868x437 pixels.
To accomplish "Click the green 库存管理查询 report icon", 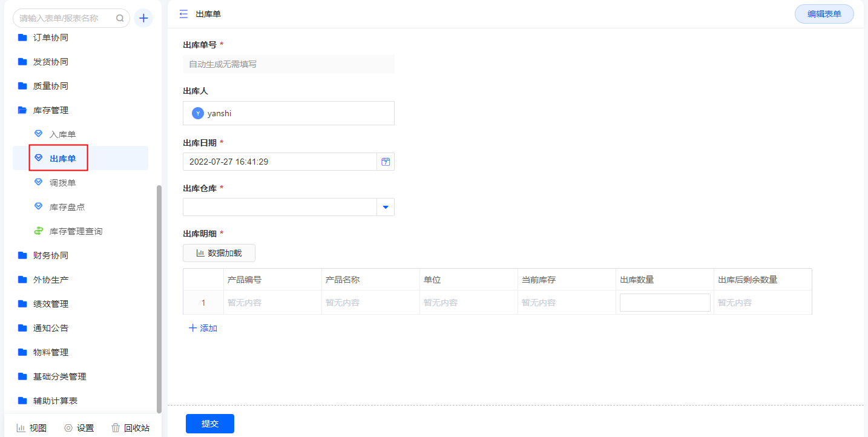I will coord(39,231).
